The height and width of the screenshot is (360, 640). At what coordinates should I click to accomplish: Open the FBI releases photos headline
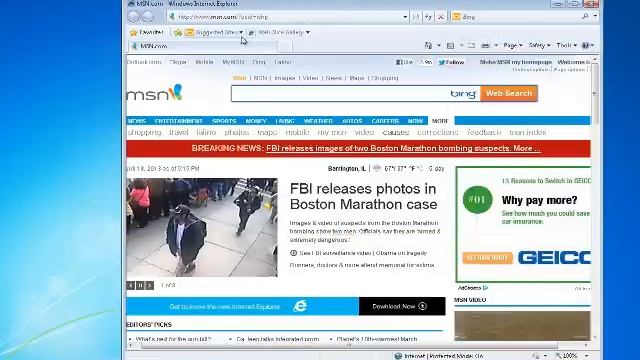(x=363, y=196)
